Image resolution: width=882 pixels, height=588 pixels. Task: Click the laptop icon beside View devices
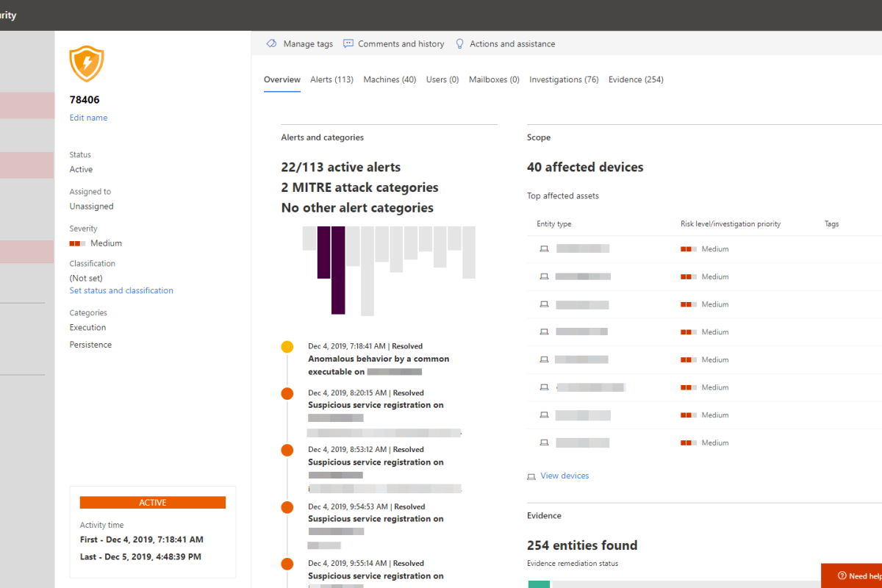click(531, 476)
